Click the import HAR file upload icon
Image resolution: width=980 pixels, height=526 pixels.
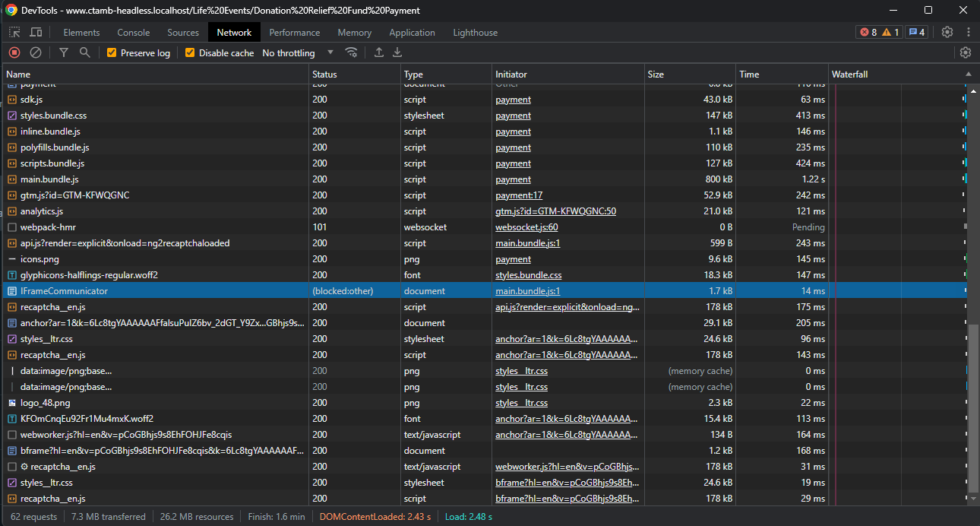(x=379, y=52)
